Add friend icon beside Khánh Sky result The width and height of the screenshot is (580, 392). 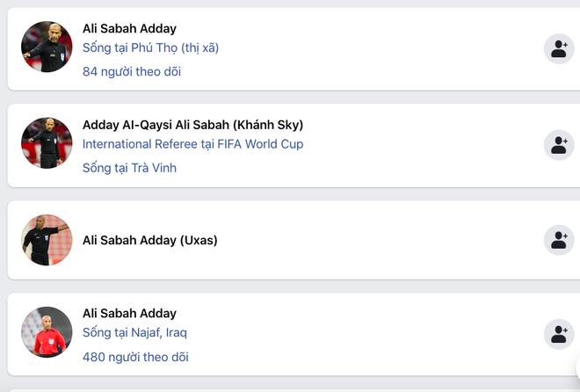558,145
